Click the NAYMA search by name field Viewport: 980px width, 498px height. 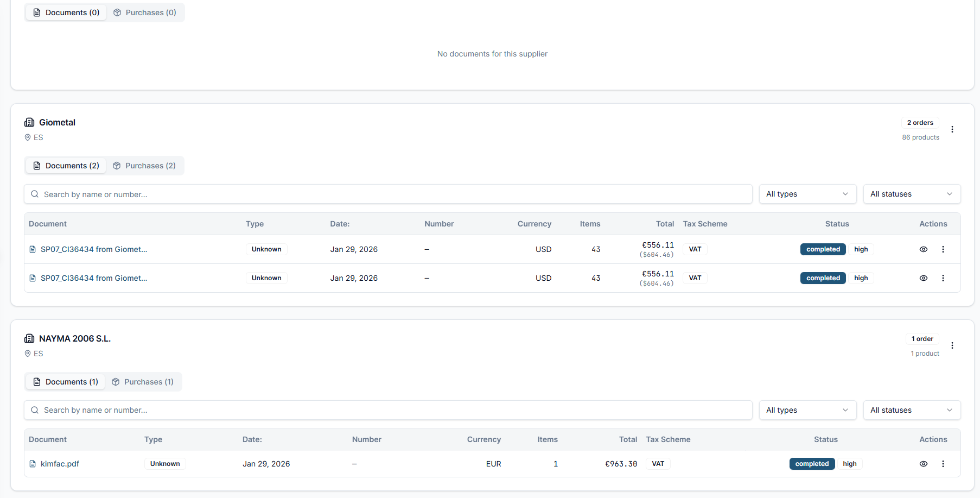tap(217, 410)
